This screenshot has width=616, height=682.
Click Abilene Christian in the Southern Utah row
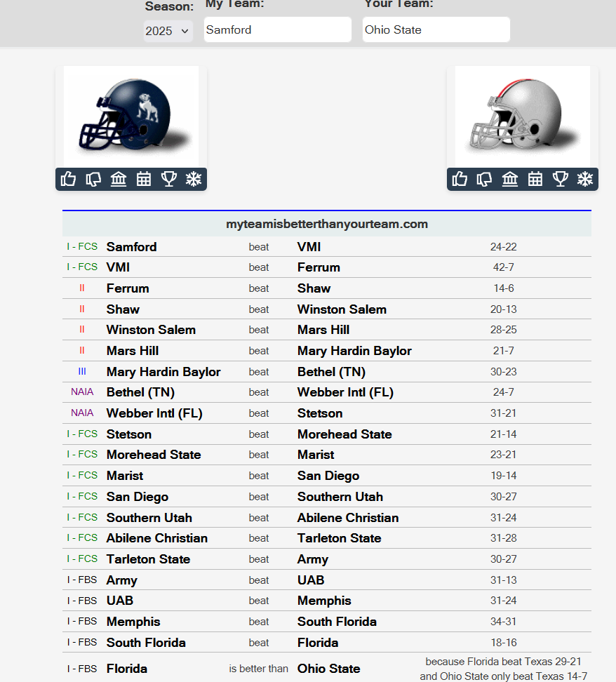click(348, 518)
